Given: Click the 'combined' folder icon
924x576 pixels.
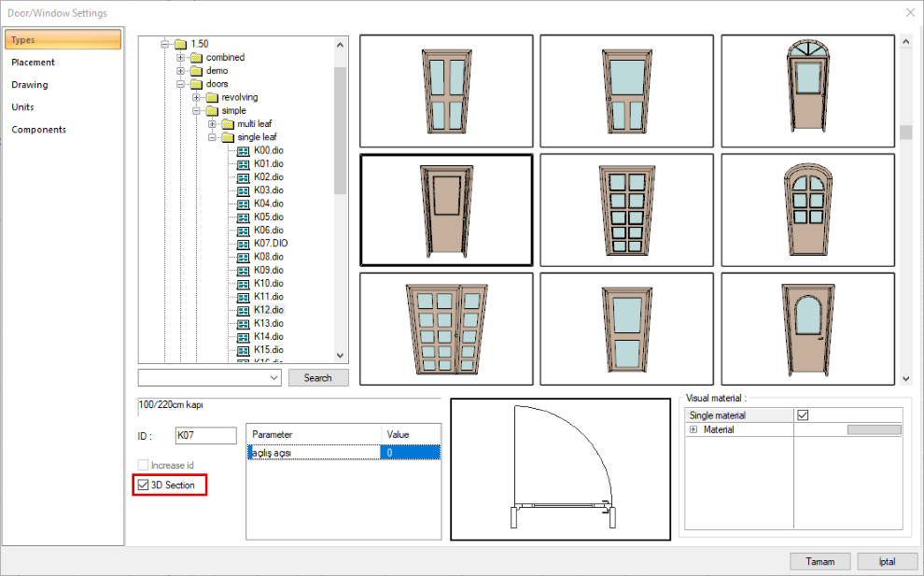Looking at the screenshot, I should [x=196, y=57].
